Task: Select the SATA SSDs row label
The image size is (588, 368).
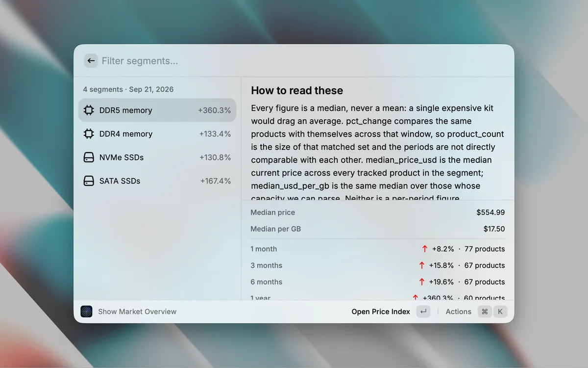Action: (120, 181)
